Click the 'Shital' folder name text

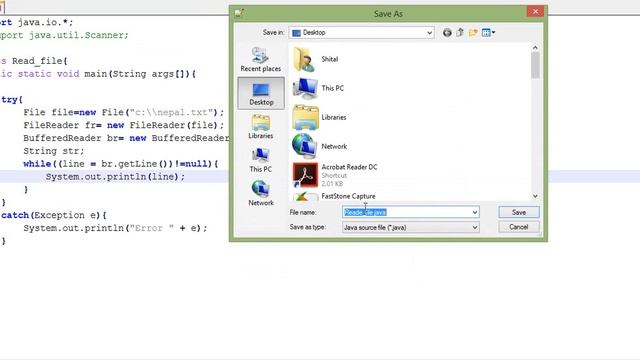(x=329, y=59)
